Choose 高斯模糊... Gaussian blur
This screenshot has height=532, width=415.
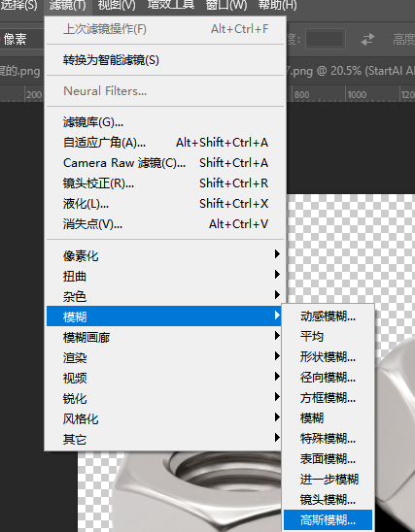tap(329, 519)
